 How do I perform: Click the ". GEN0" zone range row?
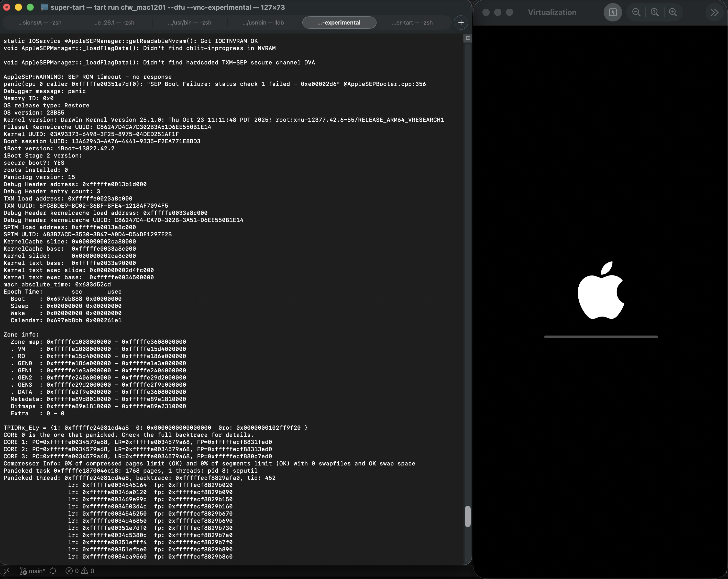tap(98, 363)
